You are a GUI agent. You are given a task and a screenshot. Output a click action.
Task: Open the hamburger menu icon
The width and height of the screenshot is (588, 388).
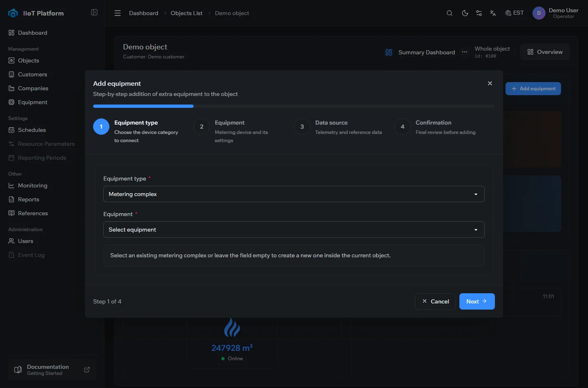pos(118,13)
